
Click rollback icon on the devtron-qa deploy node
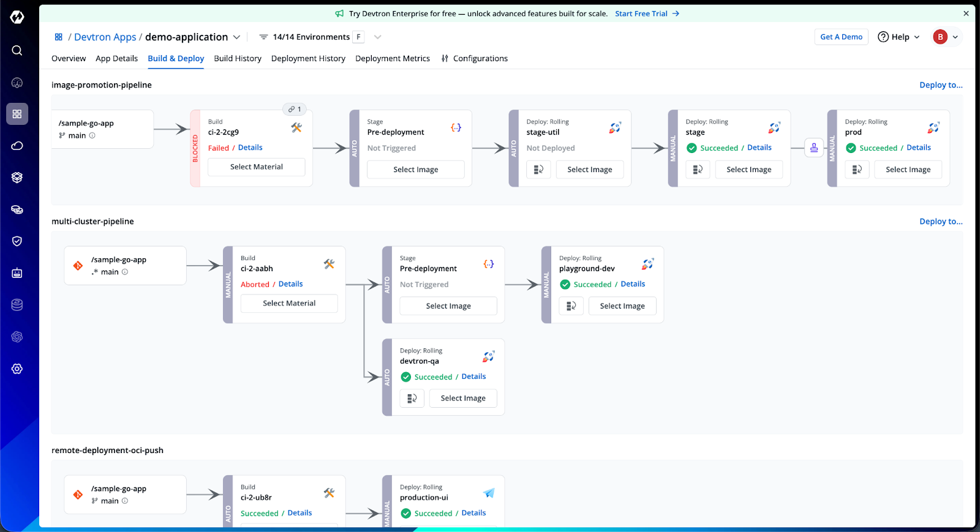coord(412,399)
